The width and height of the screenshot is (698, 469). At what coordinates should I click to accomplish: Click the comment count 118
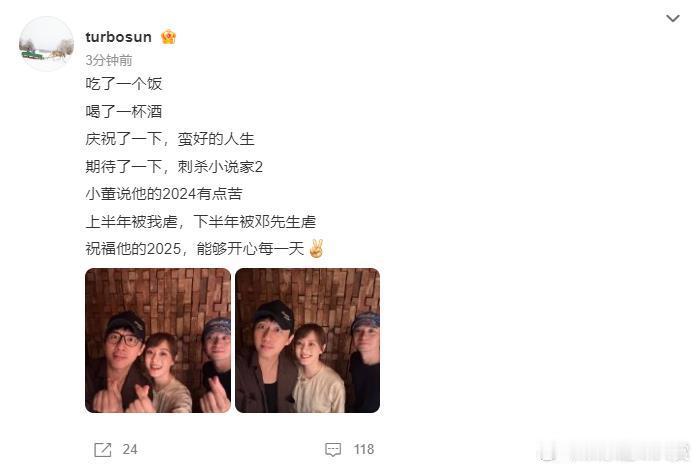click(364, 449)
